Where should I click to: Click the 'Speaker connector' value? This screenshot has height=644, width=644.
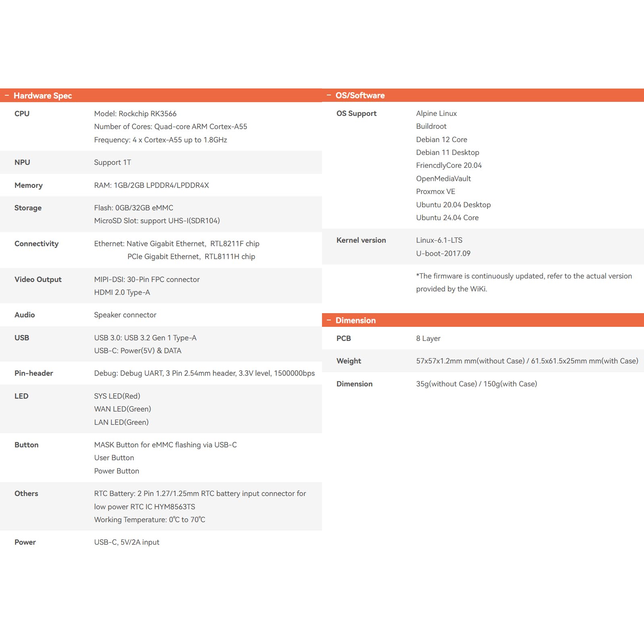125,315
